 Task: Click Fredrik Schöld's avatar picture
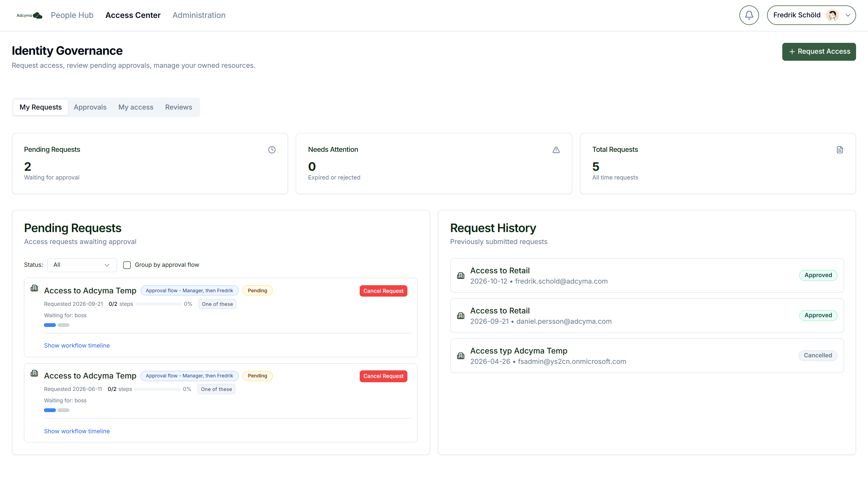point(832,15)
